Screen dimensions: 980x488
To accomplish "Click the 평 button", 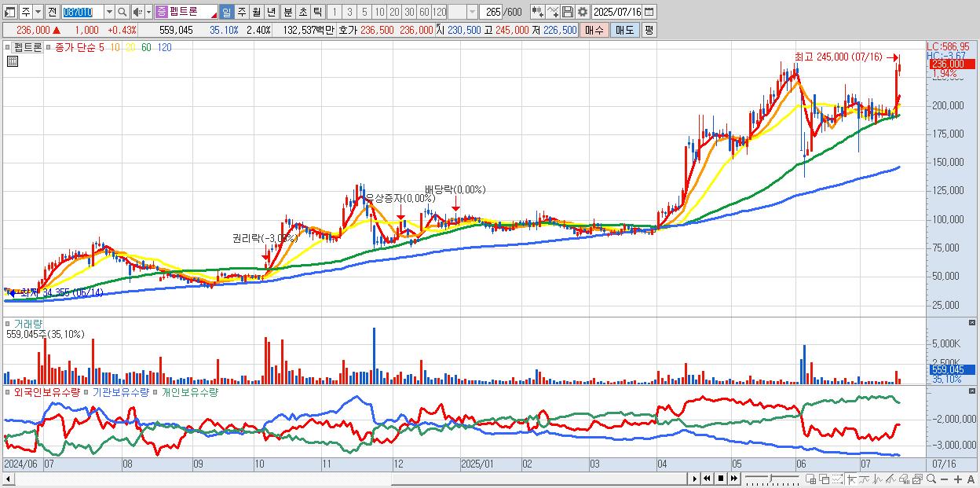I will pyautogui.click(x=649, y=30).
